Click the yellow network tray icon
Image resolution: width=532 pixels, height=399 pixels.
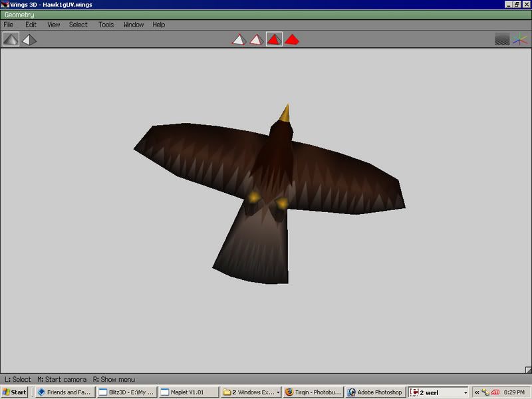[485, 392]
